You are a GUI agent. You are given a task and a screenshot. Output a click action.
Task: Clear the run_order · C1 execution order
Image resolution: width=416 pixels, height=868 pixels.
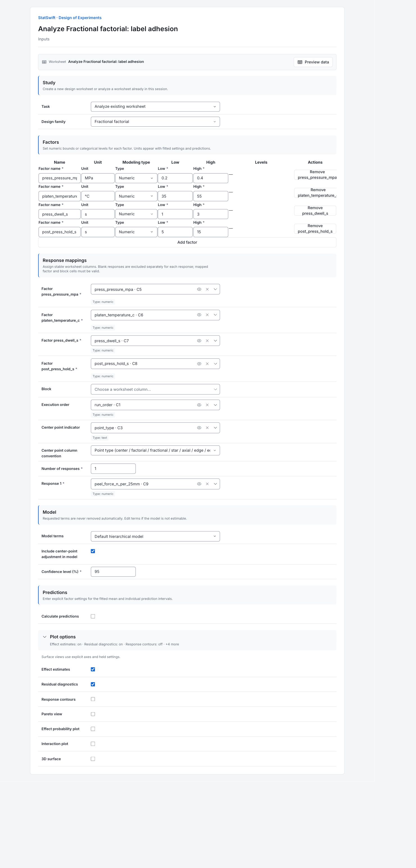pyautogui.click(x=207, y=405)
